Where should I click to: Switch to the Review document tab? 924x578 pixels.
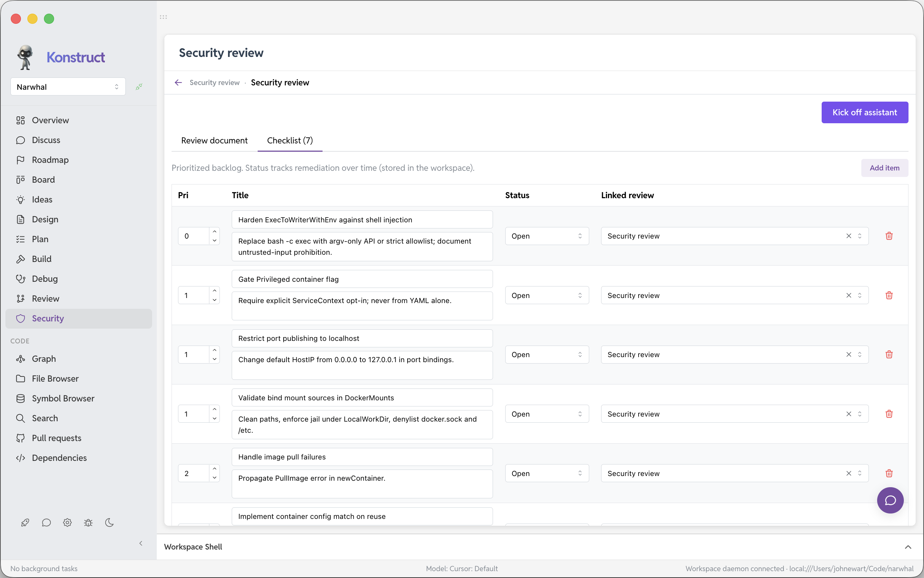pos(214,141)
